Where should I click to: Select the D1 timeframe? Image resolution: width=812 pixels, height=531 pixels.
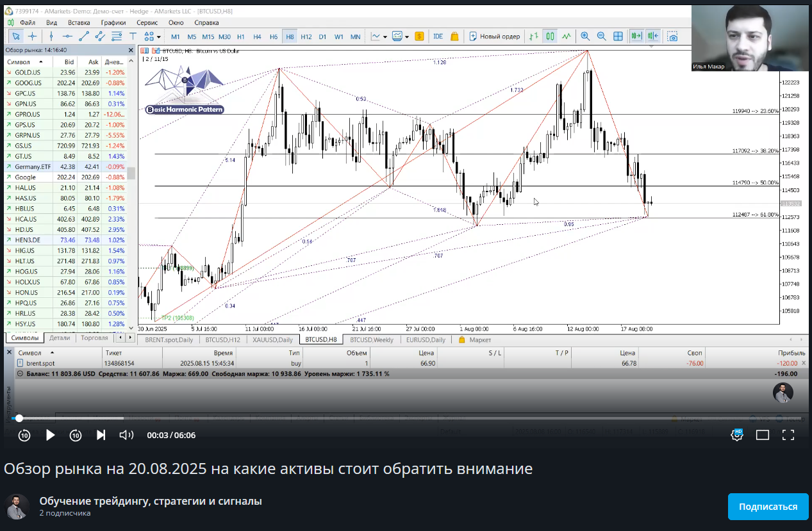coord(322,37)
